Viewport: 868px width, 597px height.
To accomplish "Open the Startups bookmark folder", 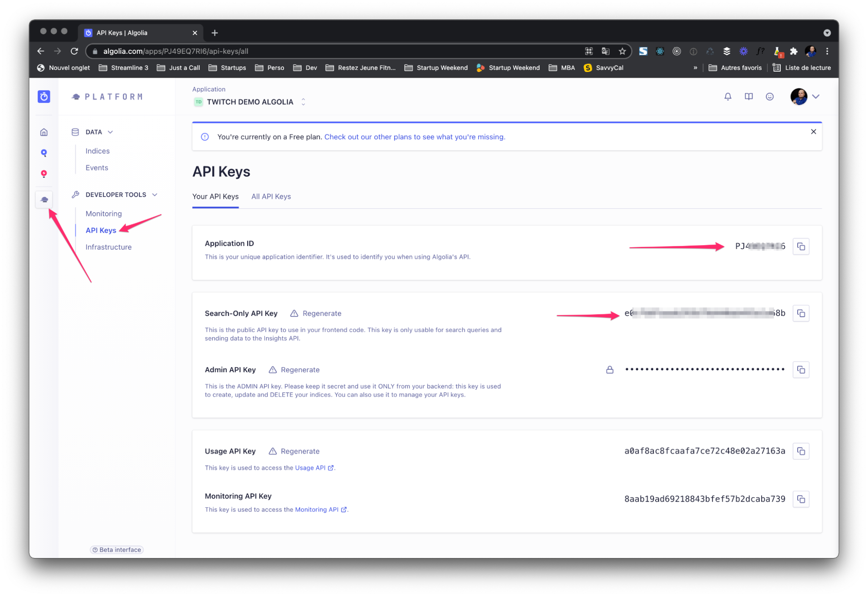I will coord(227,68).
